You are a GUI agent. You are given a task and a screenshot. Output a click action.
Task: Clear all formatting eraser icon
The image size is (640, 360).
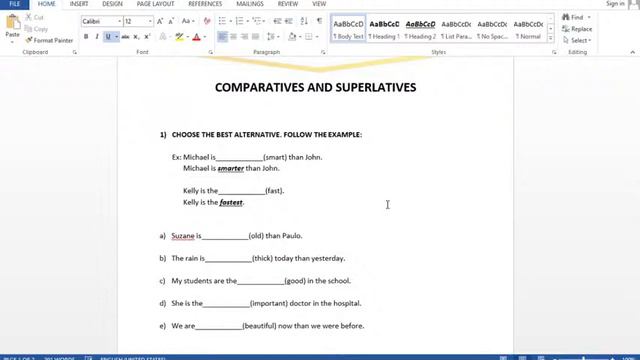(207, 21)
